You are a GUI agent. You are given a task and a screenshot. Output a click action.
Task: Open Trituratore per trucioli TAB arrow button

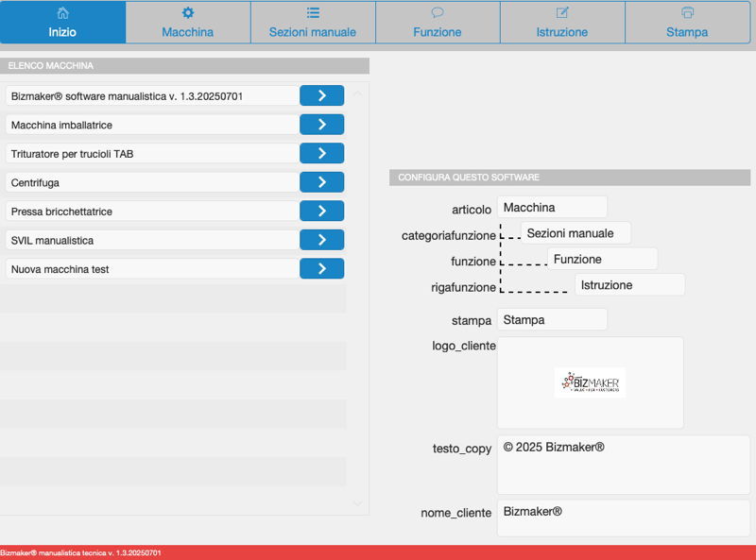point(321,153)
